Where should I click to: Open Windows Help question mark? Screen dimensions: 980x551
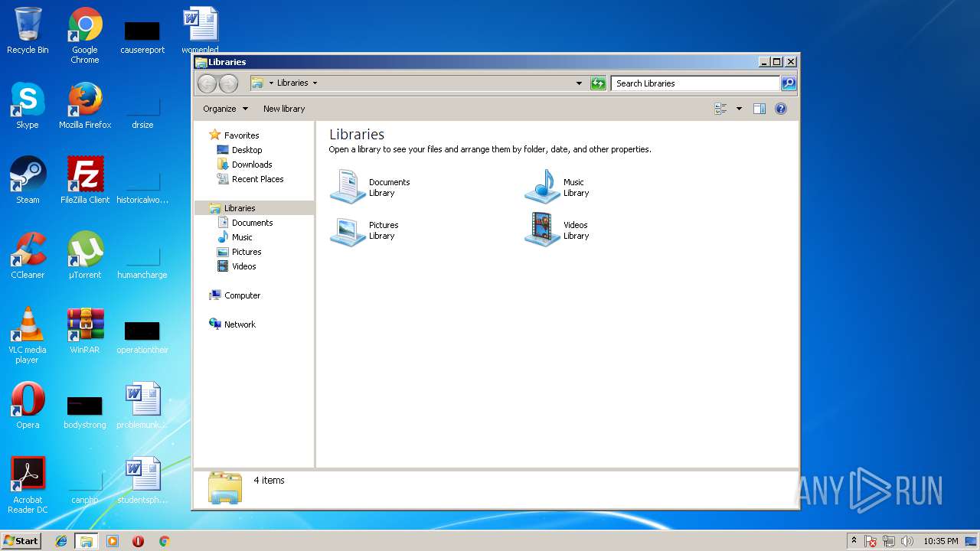(x=781, y=109)
